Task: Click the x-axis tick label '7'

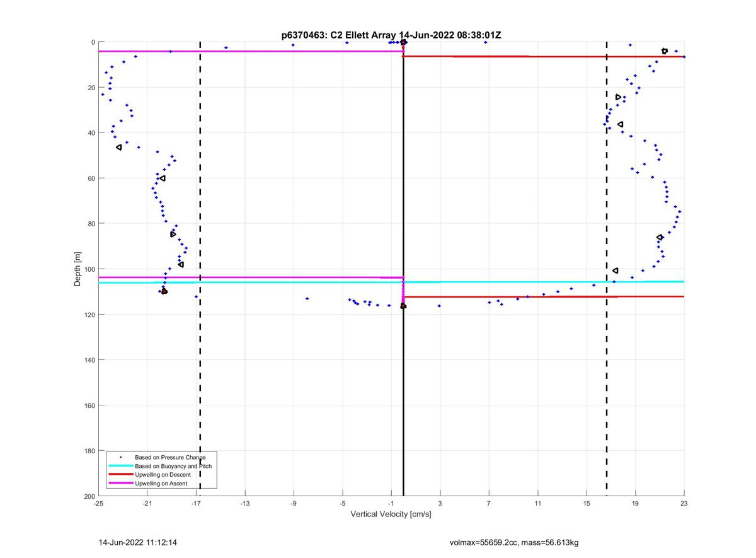Action: pyautogui.click(x=489, y=503)
